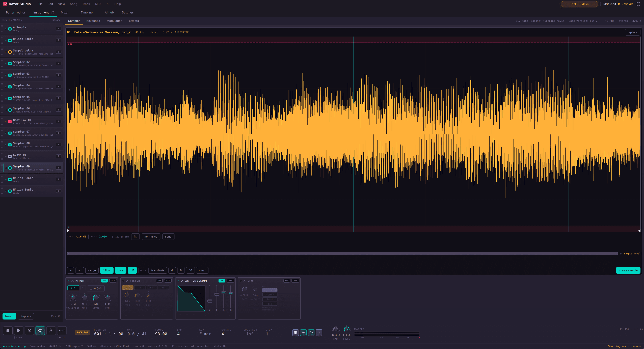Toggle the dB display button
The height and width of the screenshot is (349, 644).
click(132, 270)
